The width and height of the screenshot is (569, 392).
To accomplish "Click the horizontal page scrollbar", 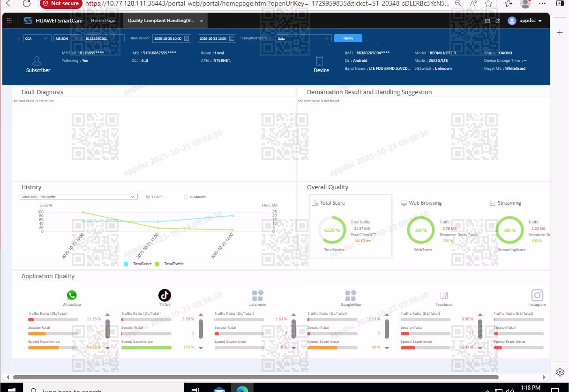I will click(256, 377).
